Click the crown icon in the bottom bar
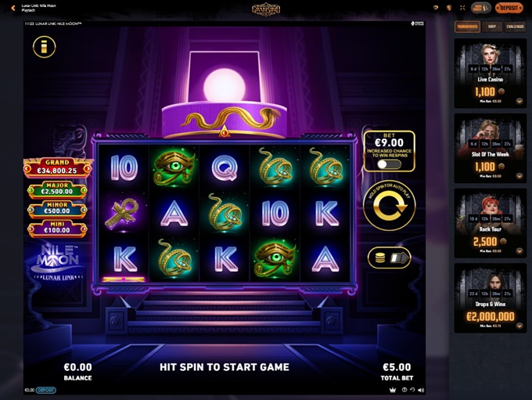The height and width of the screenshot is (400, 532). pyautogui.click(x=393, y=390)
